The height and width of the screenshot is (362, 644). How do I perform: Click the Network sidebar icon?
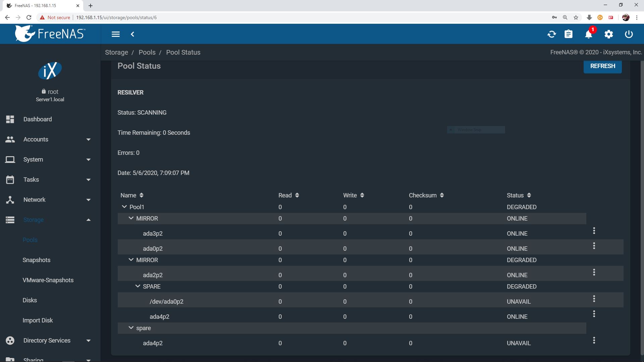10,200
